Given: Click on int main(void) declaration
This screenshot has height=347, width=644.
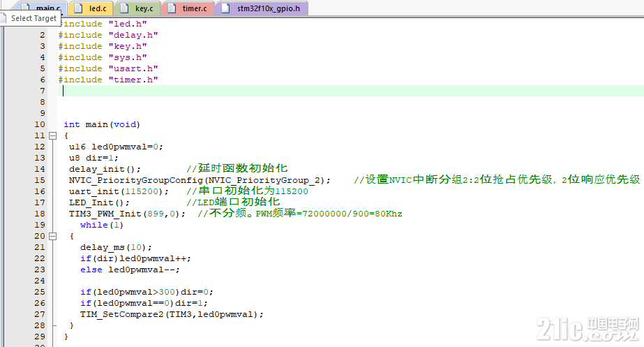Looking at the screenshot, I should (102, 124).
